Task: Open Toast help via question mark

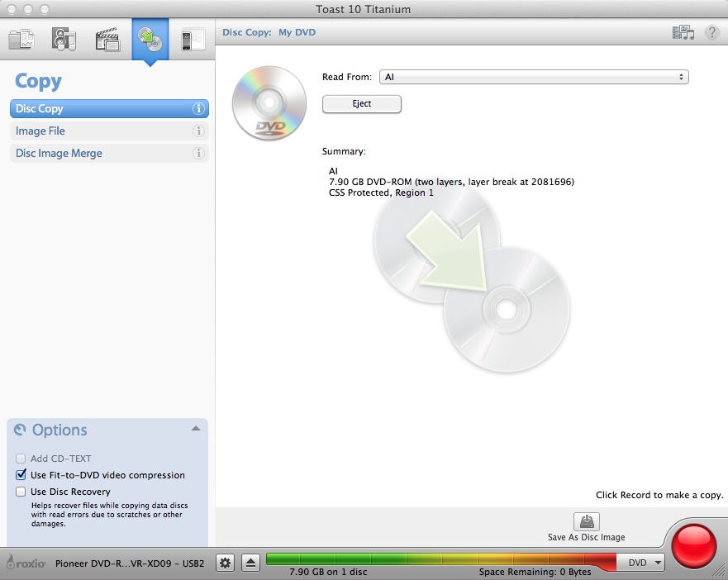Action: coord(711,32)
